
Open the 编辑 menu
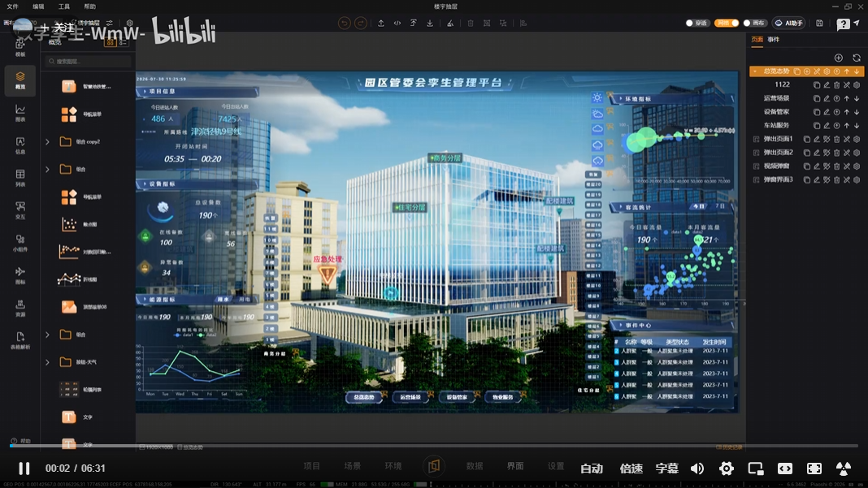(x=38, y=6)
